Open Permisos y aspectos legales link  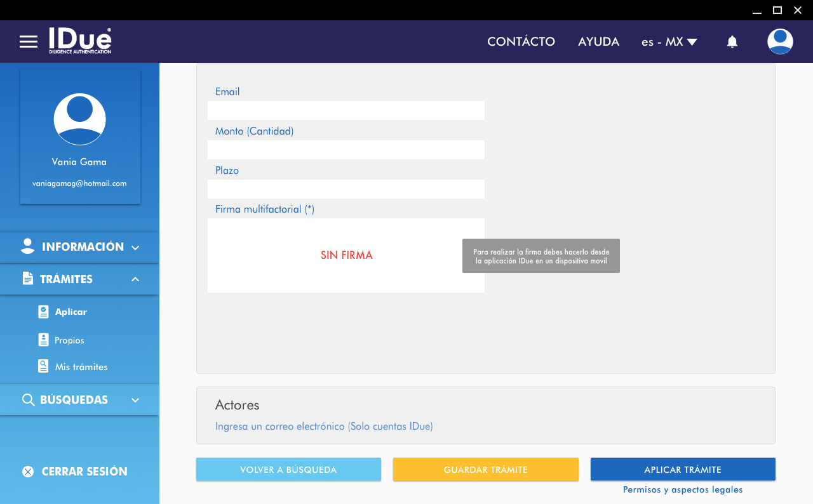(683, 489)
